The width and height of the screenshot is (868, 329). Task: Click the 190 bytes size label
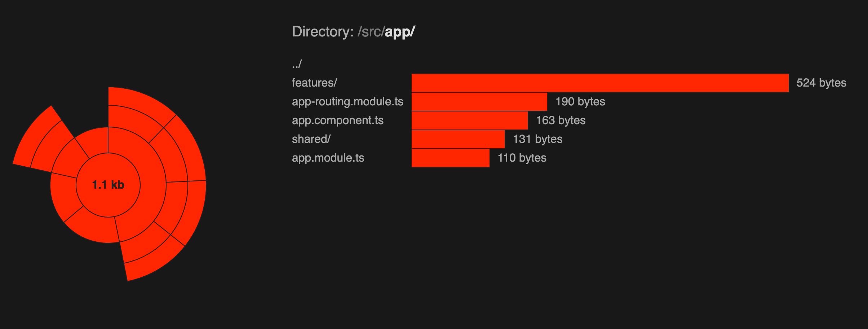[x=580, y=101]
